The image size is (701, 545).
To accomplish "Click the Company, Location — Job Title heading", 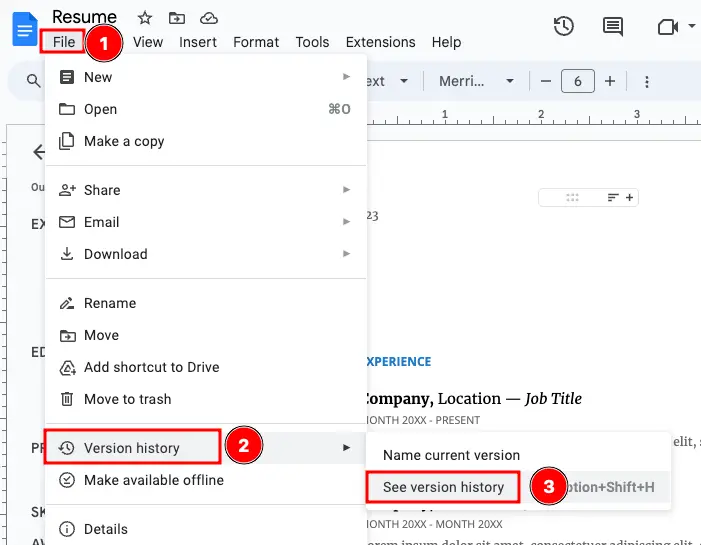I will [x=472, y=398].
